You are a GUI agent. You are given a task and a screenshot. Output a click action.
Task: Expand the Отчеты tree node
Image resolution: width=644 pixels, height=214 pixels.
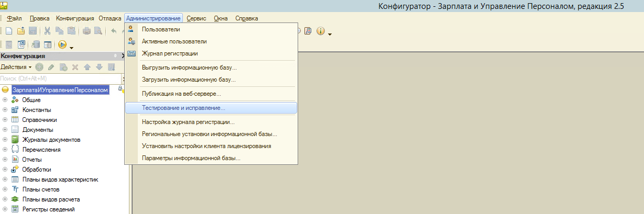pyautogui.click(x=5, y=160)
